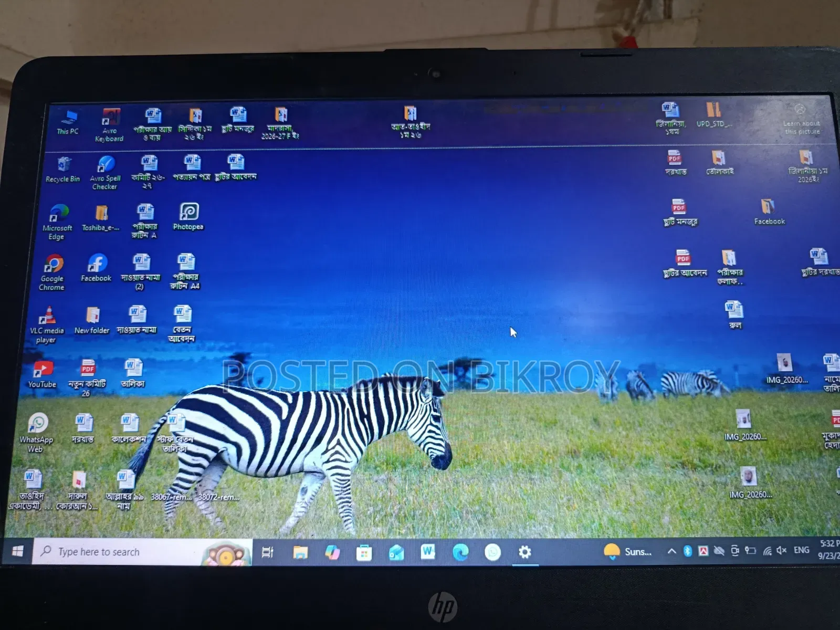Viewport: 840px width, 630px height.
Task: Select the Facebook shortcut beside Google Chrome
Action: coord(97,268)
